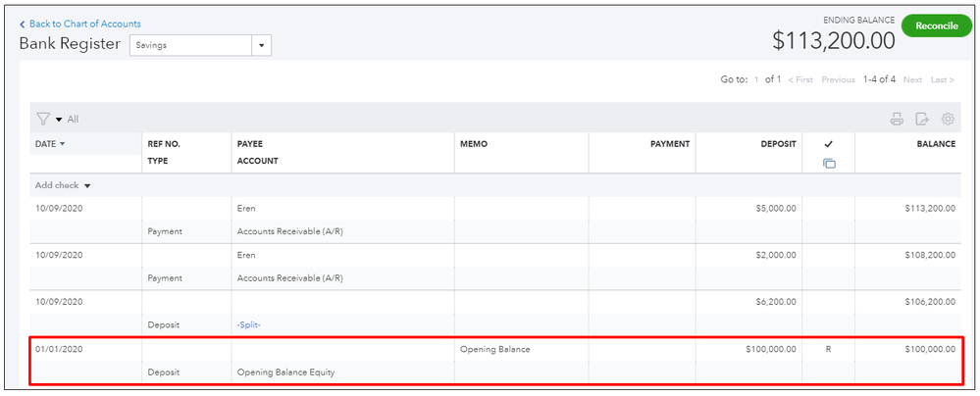Click the filter funnel icon
Image resolution: width=980 pixels, height=396 pixels.
(x=42, y=120)
